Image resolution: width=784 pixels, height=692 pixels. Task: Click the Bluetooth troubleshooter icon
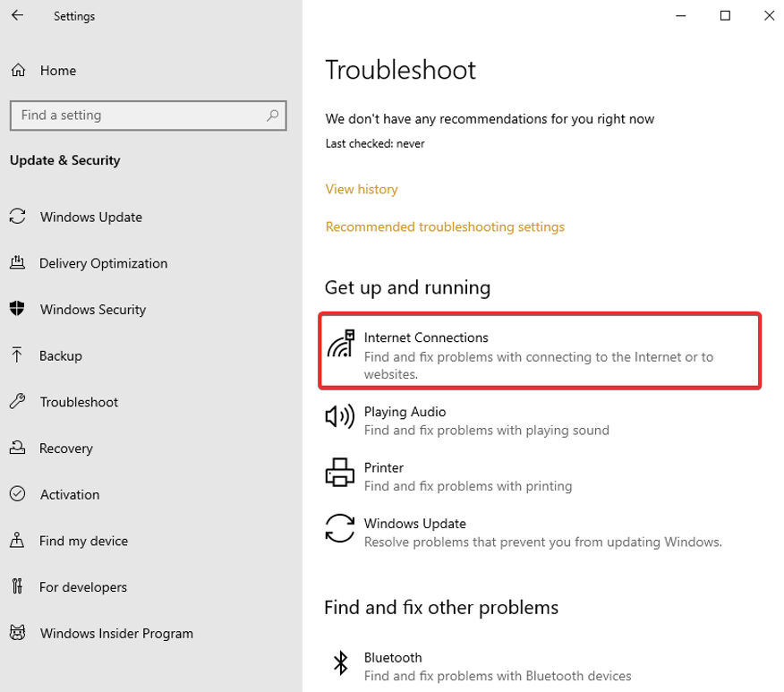tap(340, 663)
